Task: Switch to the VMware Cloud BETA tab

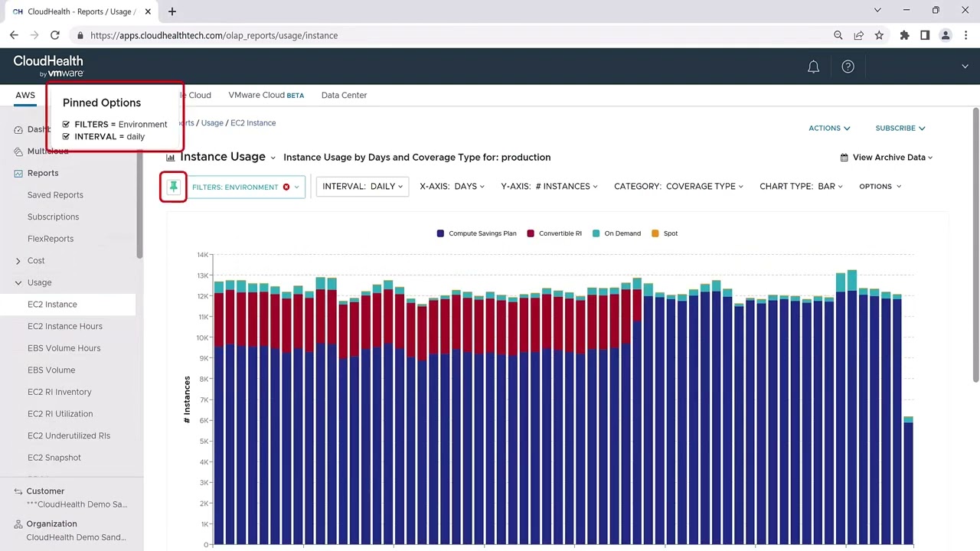Action: coord(266,96)
